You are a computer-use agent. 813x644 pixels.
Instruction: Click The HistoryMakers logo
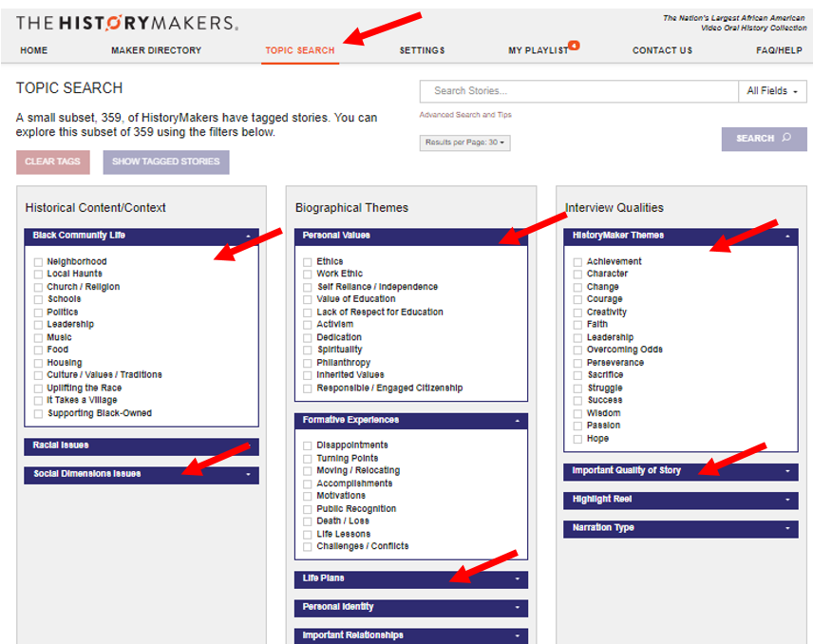[127, 23]
